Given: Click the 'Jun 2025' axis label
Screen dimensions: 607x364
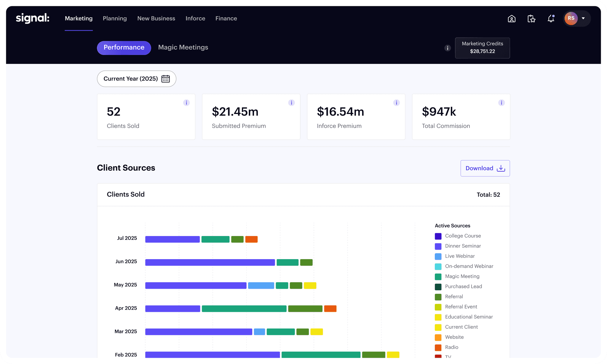Looking at the screenshot, I should click(x=126, y=262).
